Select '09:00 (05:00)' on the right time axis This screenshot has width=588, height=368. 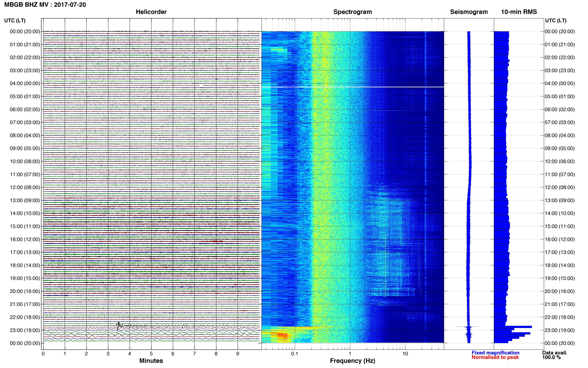tap(560, 148)
